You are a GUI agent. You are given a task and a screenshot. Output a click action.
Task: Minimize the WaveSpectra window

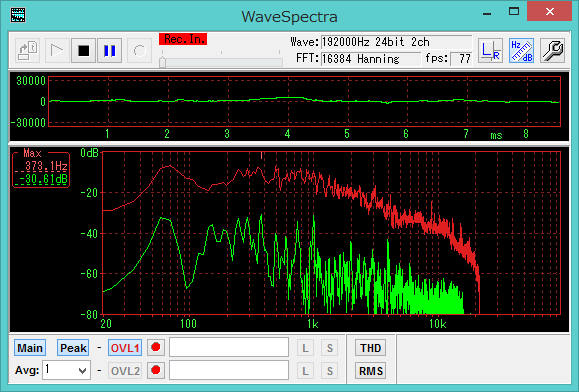tap(487, 13)
